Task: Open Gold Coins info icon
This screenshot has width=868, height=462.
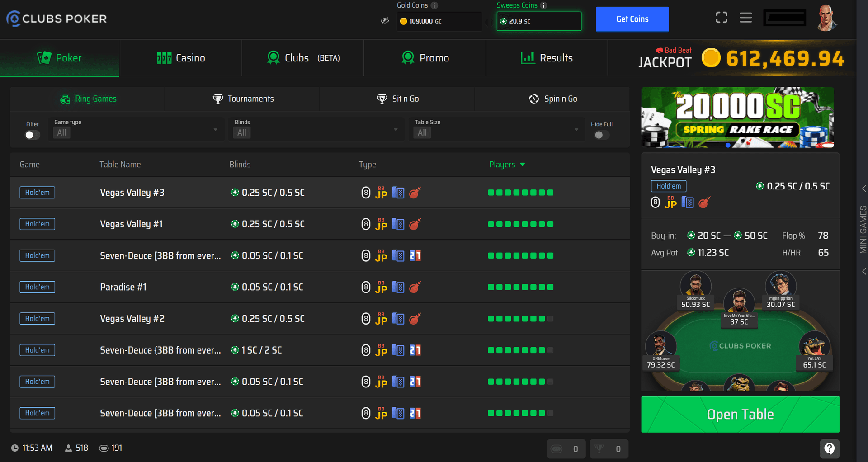Action: [x=434, y=5]
